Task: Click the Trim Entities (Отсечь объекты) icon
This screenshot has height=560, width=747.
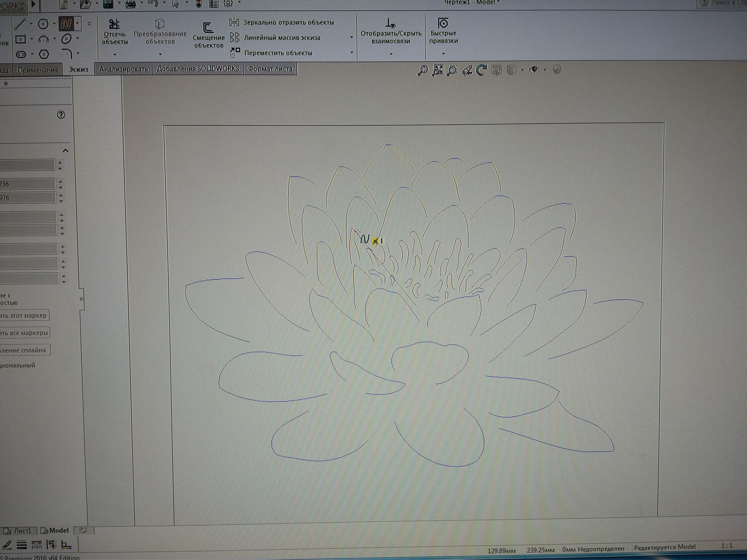Action: [115, 24]
